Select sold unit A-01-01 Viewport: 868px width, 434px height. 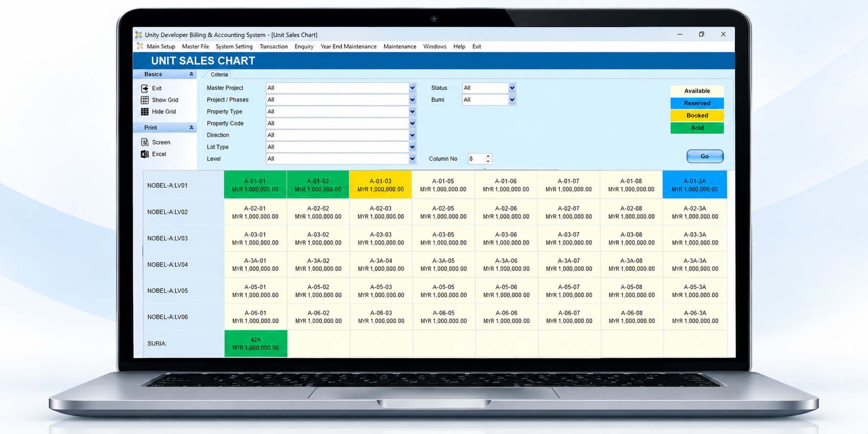[255, 185]
